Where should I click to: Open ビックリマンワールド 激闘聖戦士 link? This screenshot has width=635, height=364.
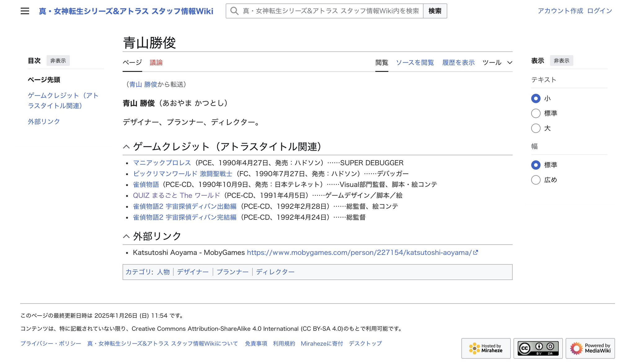[x=183, y=174]
